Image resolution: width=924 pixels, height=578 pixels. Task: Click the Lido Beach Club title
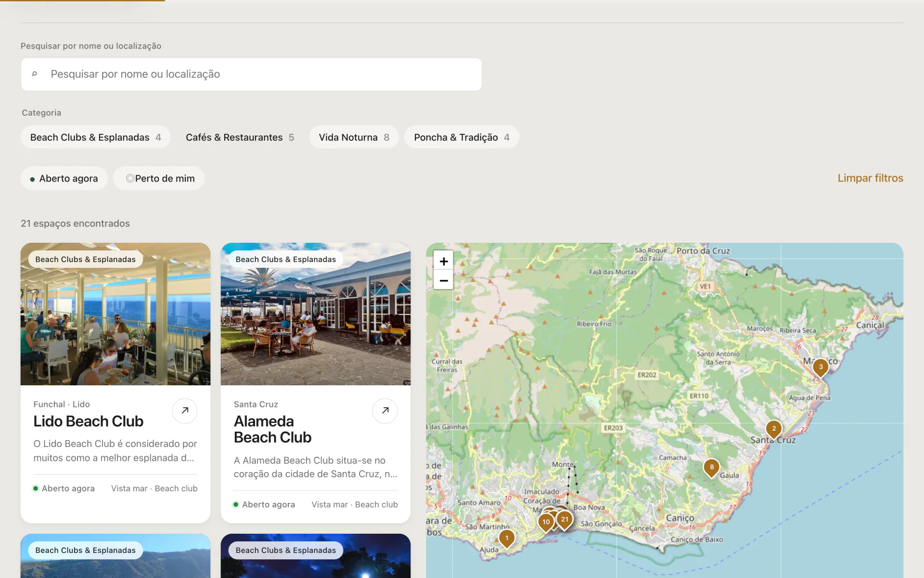89,421
